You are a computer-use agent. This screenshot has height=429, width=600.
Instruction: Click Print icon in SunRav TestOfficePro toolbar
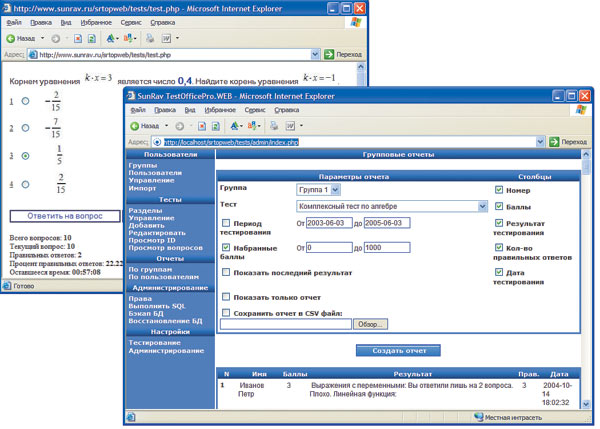pyautogui.click(x=274, y=126)
